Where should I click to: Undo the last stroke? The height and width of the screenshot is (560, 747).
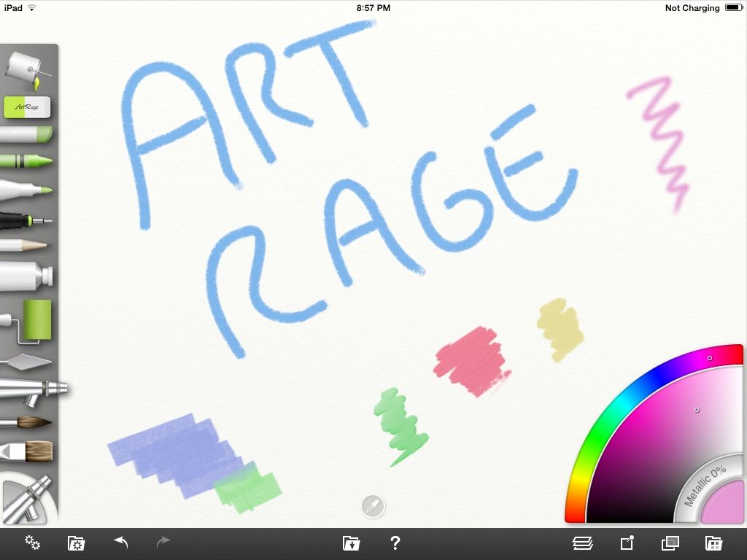tap(119, 543)
